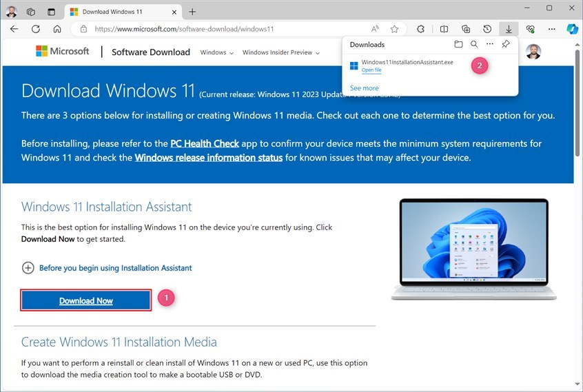
Task: Open the Copilot icon
Action: tap(572, 29)
